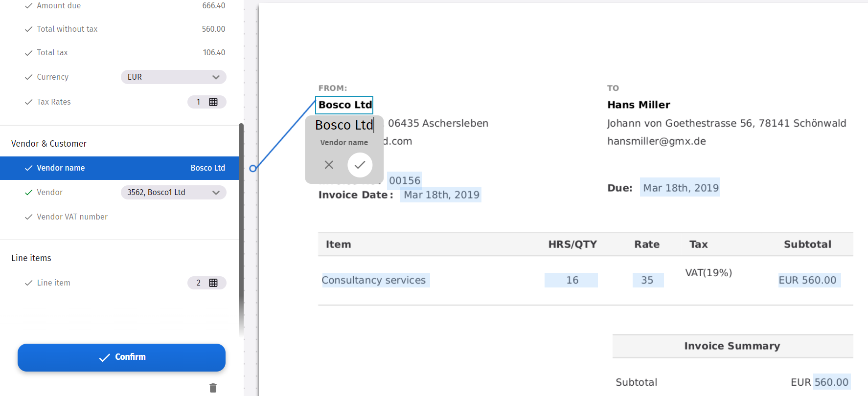Click the VAT(19%) tax text
The image size is (868, 396).
point(708,273)
